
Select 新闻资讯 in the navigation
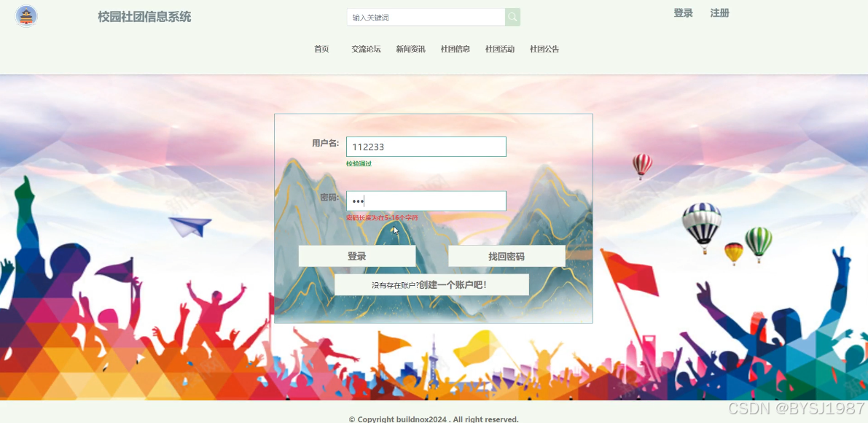coord(411,50)
